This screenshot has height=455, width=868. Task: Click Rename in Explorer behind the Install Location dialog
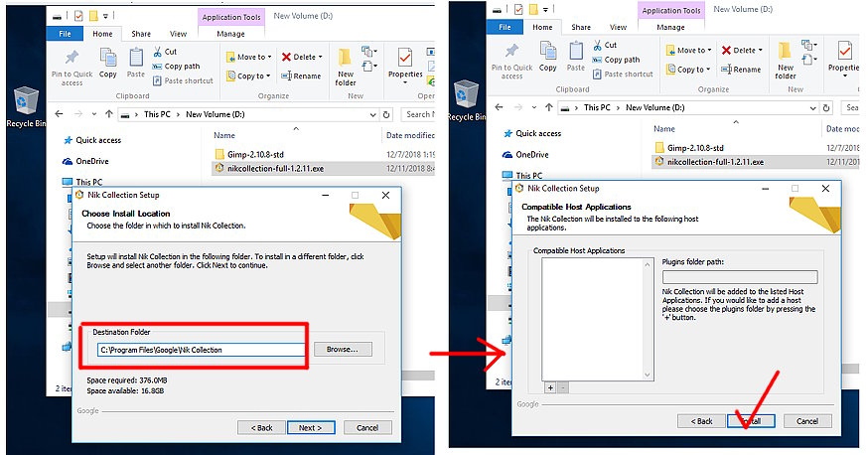tap(301, 76)
